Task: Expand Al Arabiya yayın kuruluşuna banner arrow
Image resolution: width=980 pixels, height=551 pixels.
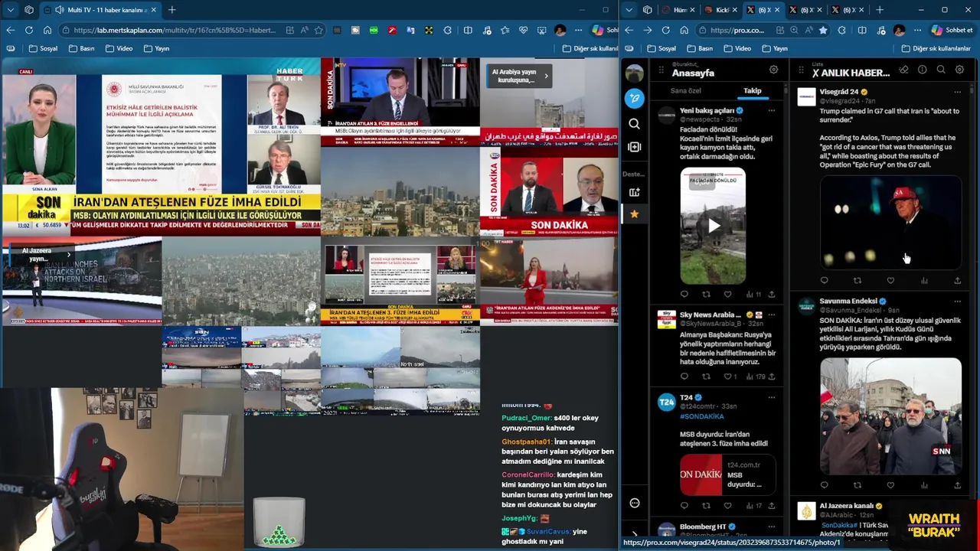Action: point(546,76)
